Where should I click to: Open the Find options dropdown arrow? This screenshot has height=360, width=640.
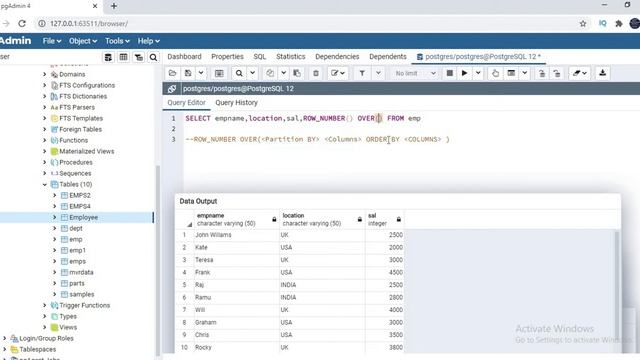click(253, 73)
